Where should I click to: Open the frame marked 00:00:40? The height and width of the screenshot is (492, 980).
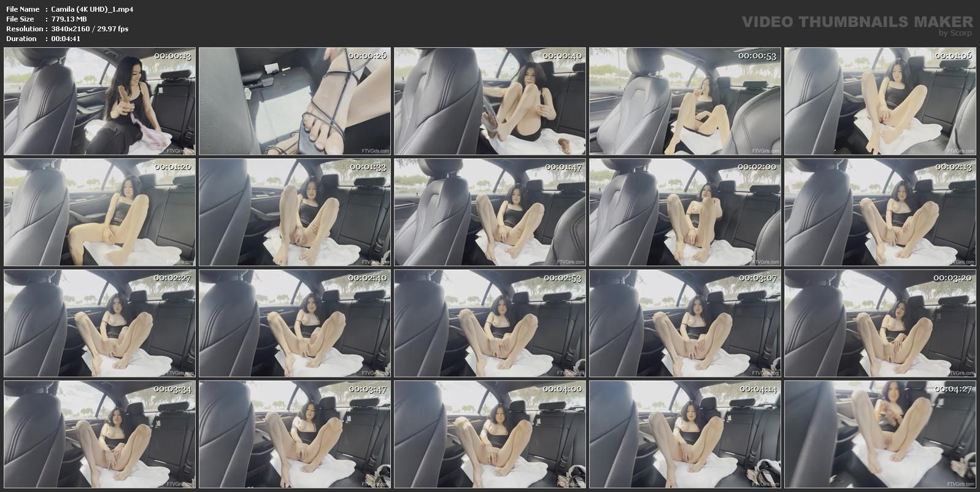coord(490,101)
